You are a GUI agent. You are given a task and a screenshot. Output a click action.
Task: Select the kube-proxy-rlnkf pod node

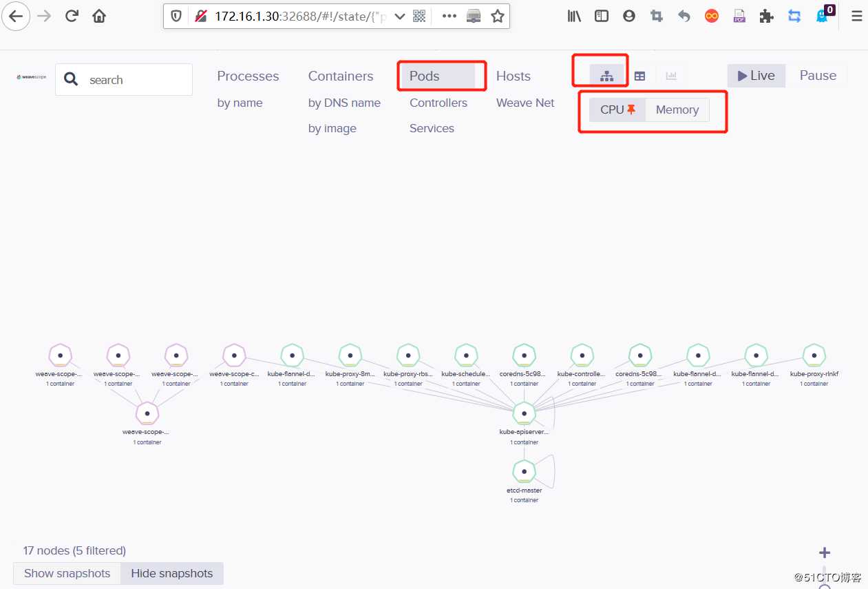point(814,355)
